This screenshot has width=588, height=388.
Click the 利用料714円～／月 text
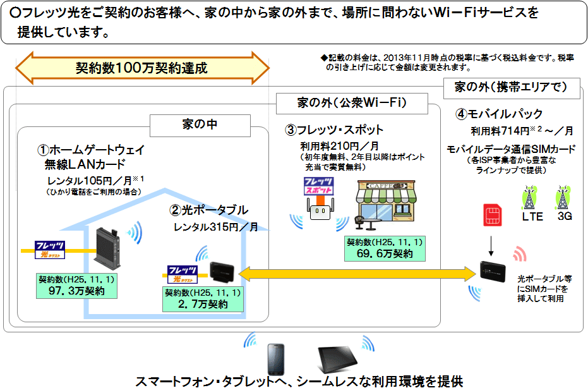pyautogui.click(x=522, y=131)
